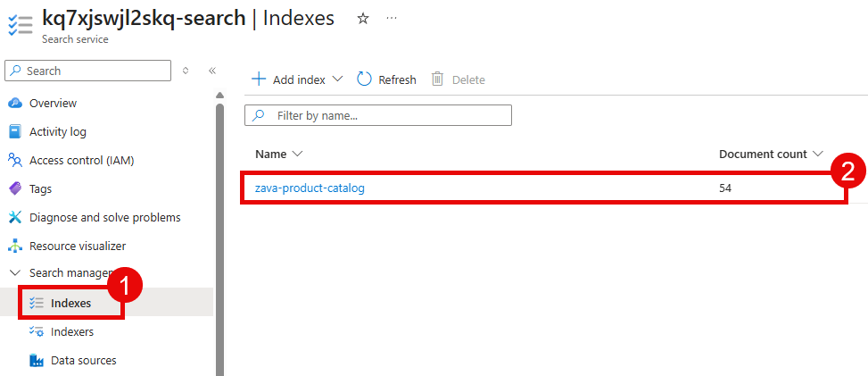Click the sidebar vertical scrollbar thumb
This screenshot has width=868, height=376.
pos(219,238)
